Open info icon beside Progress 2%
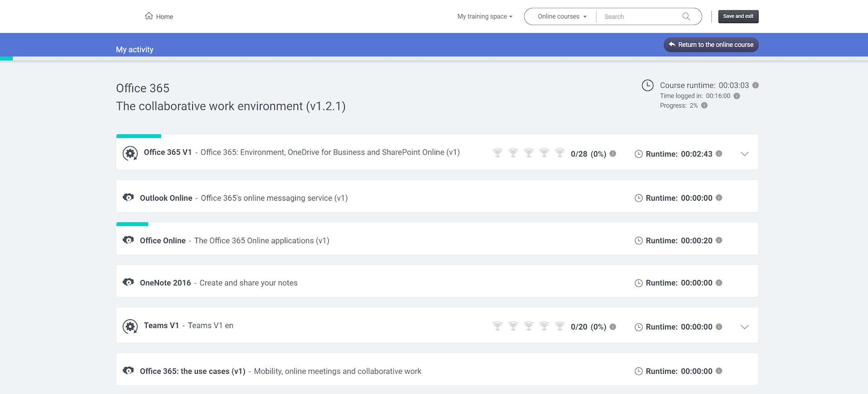Viewport: 868px width, 394px height. (704, 105)
